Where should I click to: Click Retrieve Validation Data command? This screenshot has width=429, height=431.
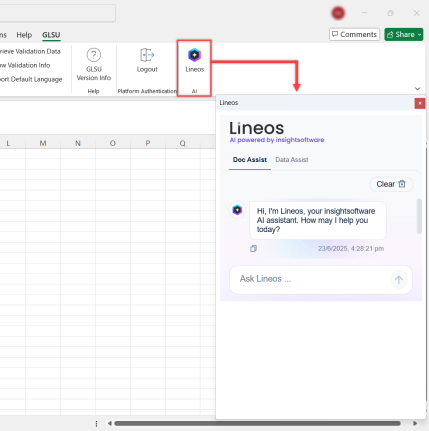click(30, 51)
